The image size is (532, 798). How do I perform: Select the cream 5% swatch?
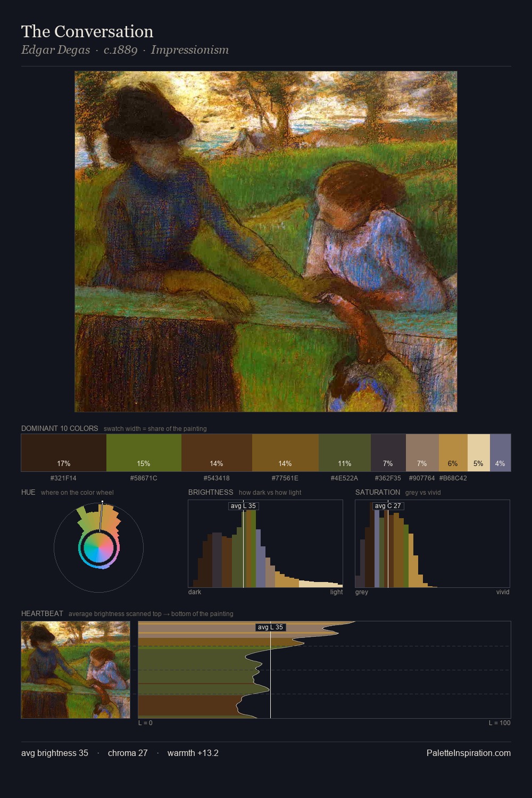pos(479,453)
